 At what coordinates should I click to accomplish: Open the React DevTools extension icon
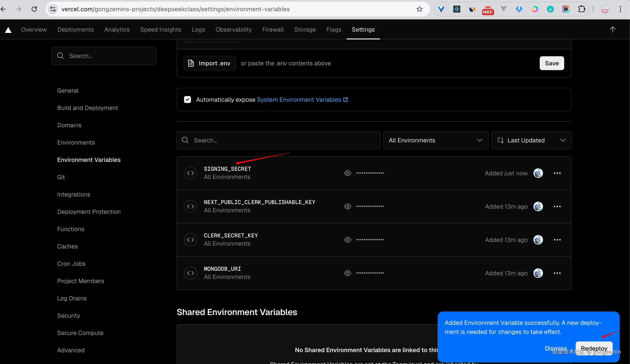coord(457,9)
